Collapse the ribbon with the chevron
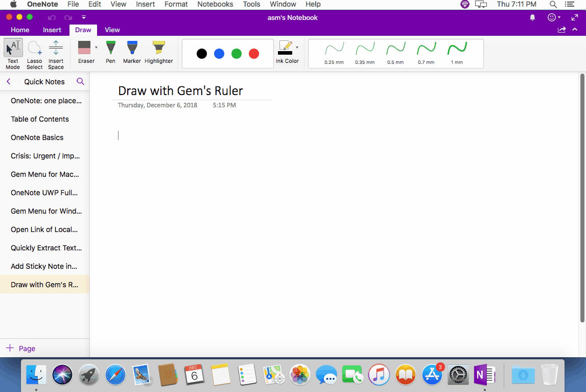 (575, 29)
